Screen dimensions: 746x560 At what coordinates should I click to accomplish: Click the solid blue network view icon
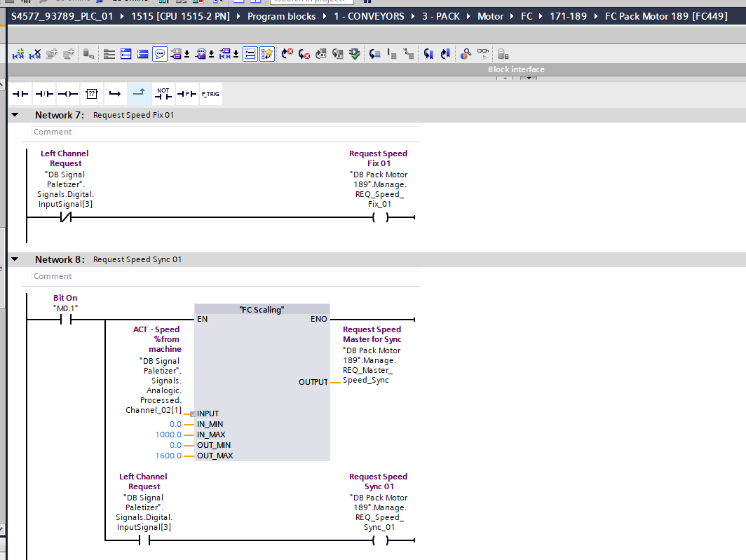pos(143,54)
